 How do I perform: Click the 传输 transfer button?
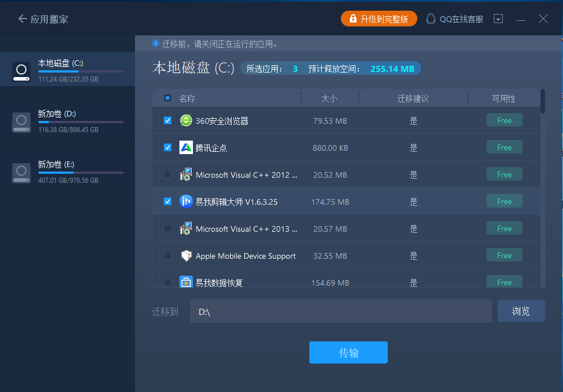[x=348, y=353]
